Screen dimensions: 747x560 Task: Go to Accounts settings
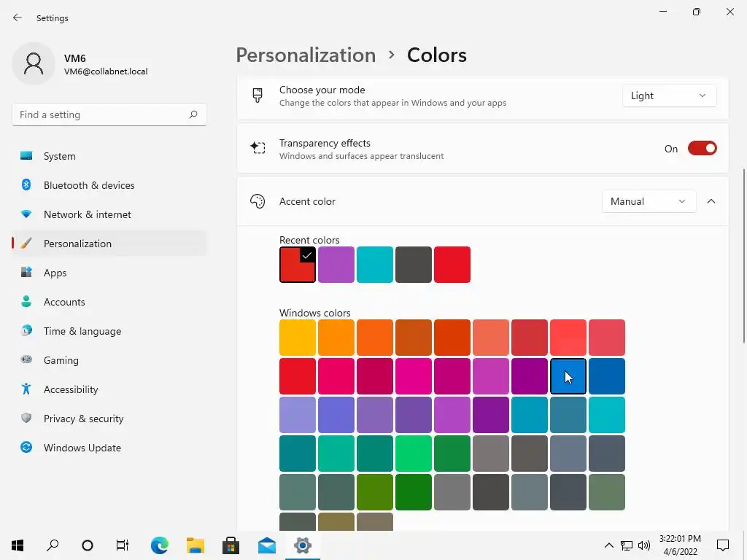tap(109, 301)
